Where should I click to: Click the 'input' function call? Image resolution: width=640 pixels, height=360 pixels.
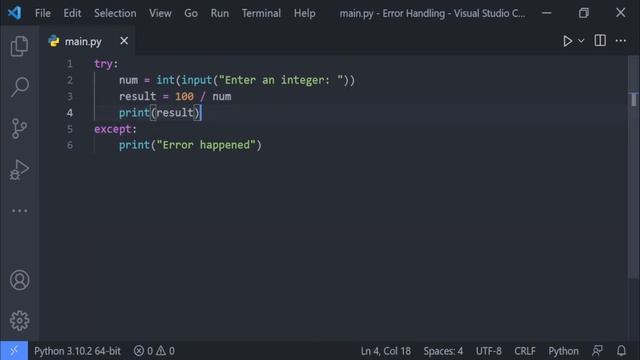[x=197, y=80]
